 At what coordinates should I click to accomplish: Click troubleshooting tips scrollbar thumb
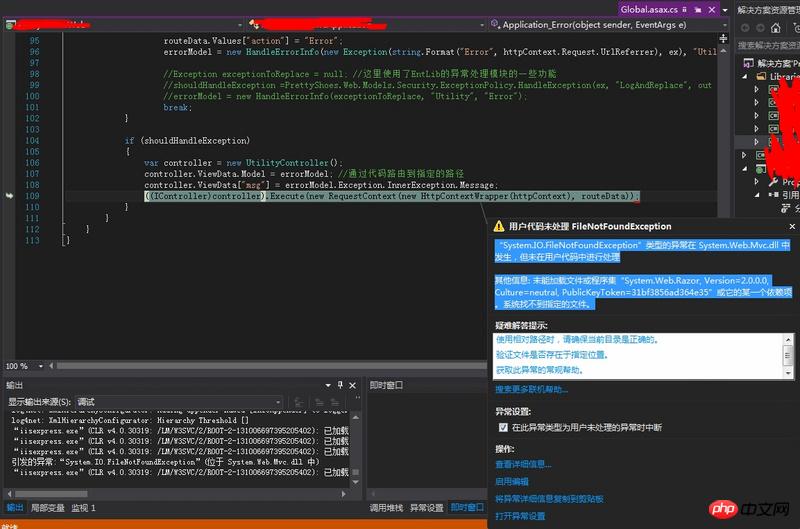[x=788, y=355]
